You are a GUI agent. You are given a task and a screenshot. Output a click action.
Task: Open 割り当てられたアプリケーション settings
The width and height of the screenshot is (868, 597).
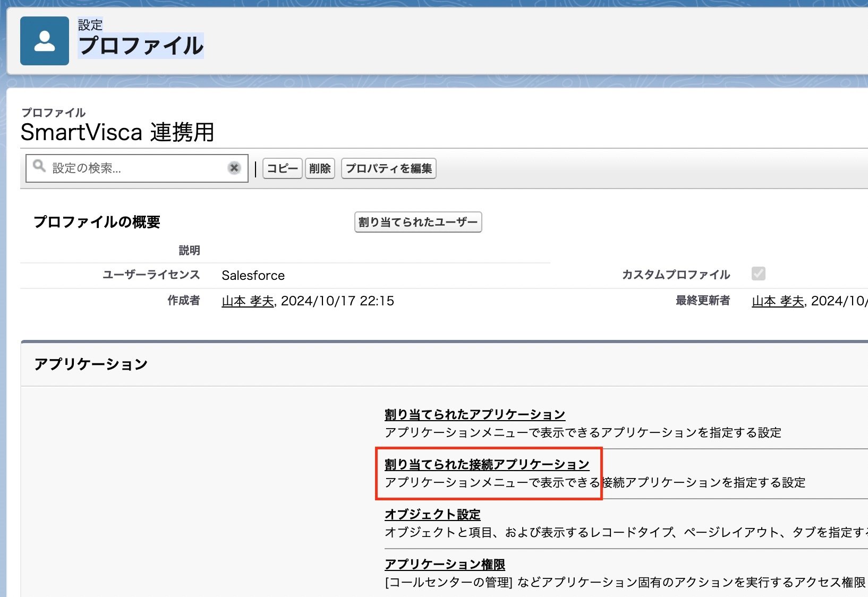[475, 414]
